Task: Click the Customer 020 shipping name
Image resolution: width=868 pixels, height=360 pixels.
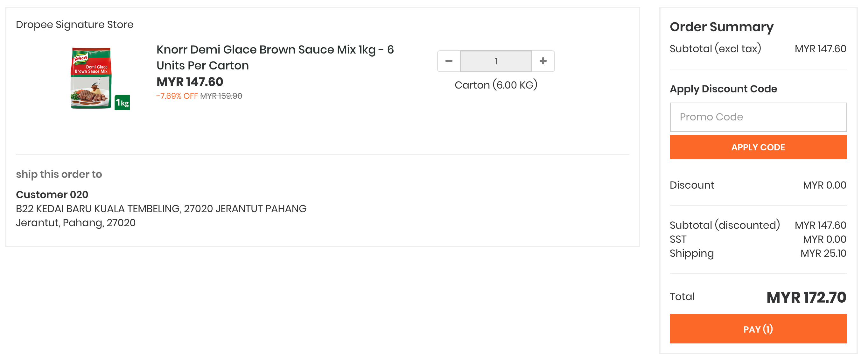Action: [x=52, y=195]
